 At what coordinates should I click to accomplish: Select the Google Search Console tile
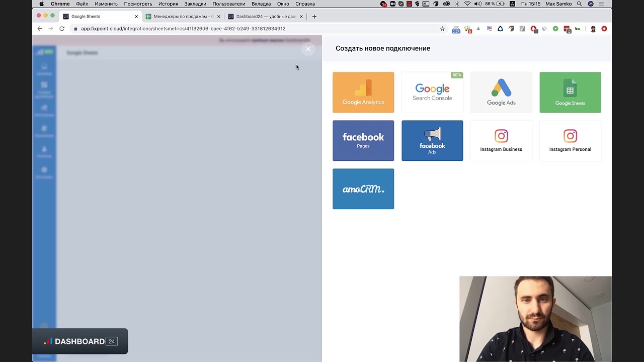(432, 92)
